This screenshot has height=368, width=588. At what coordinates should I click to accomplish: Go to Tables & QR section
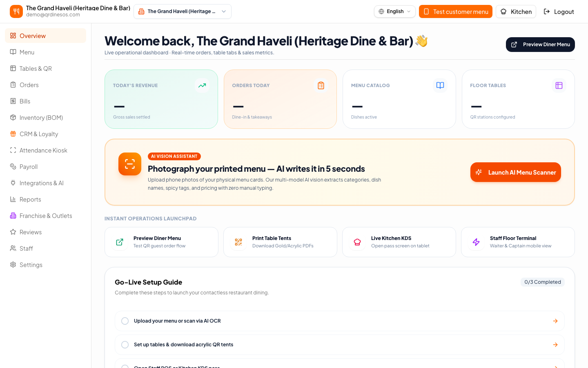45,68
